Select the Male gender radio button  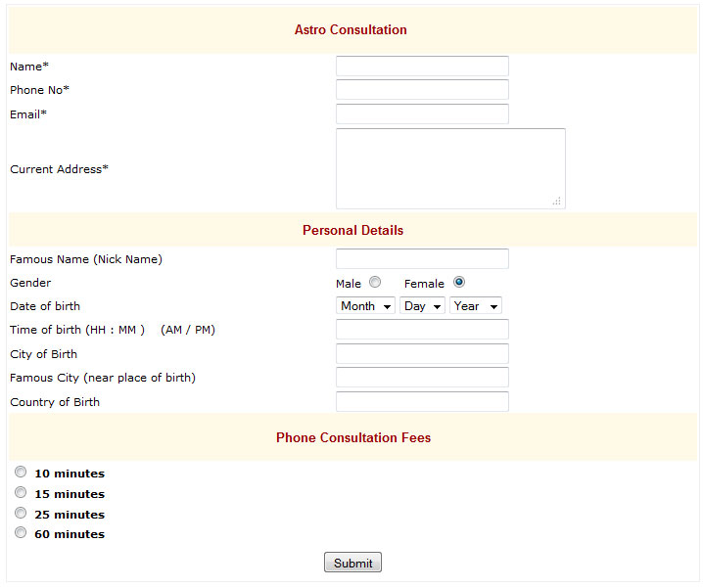click(375, 282)
